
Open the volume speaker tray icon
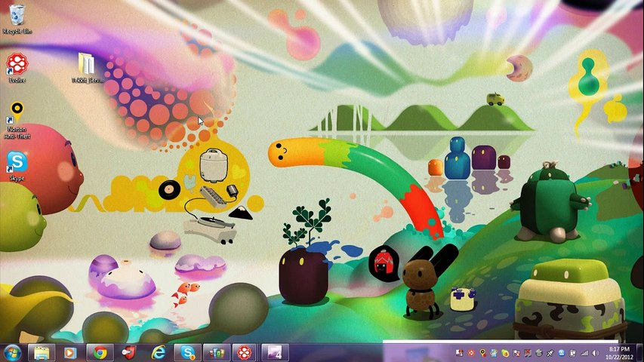click(x=595, y=354)
